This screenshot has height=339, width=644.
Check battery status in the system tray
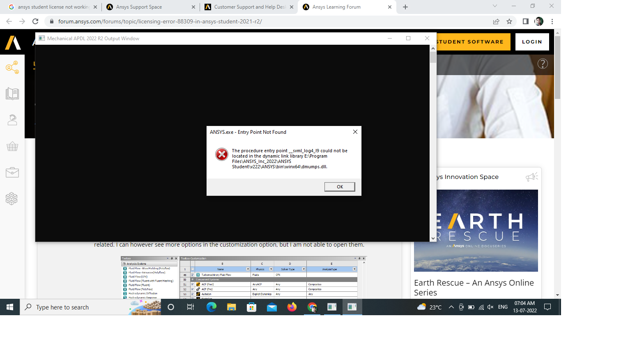pos(471,307)
